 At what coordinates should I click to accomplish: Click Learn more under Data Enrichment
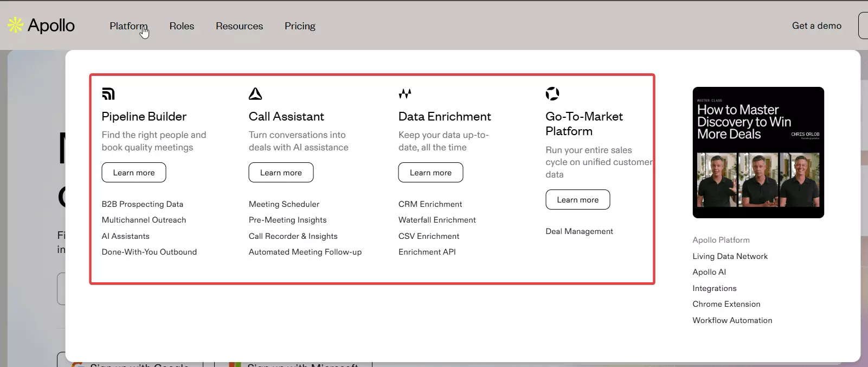tap(430, 173)
